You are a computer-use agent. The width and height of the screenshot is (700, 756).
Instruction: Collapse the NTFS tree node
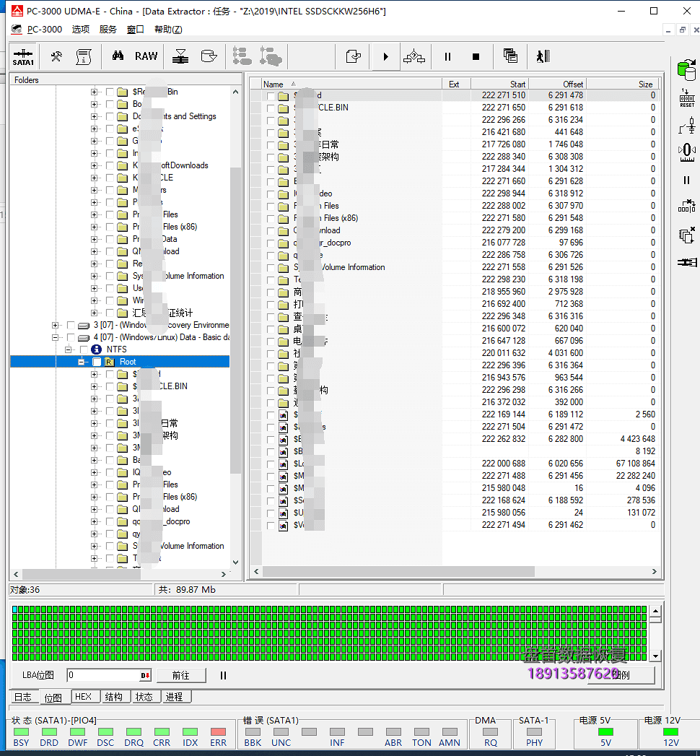(x=68, y=349)
